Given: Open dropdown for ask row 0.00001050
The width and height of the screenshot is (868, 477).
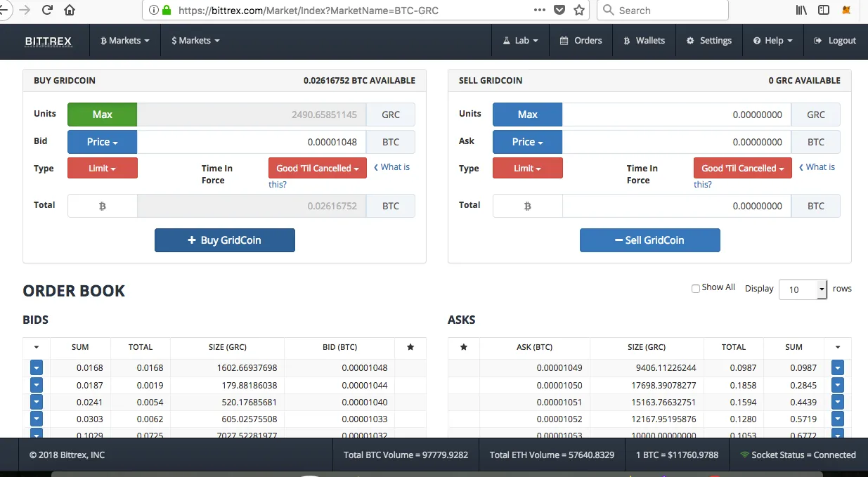Looking at the screenshot, I should coord(837,385).
